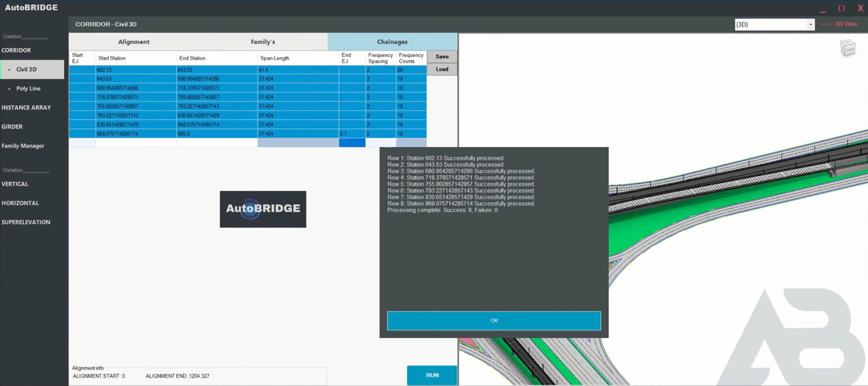Click the <<< 3D View link

pos(839,24)
